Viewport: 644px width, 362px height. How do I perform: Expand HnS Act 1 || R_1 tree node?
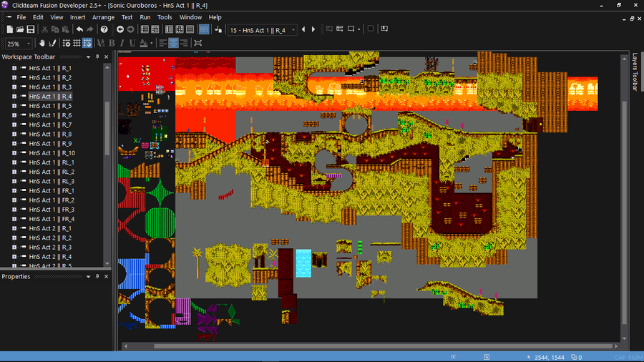[x=14, y=68]
